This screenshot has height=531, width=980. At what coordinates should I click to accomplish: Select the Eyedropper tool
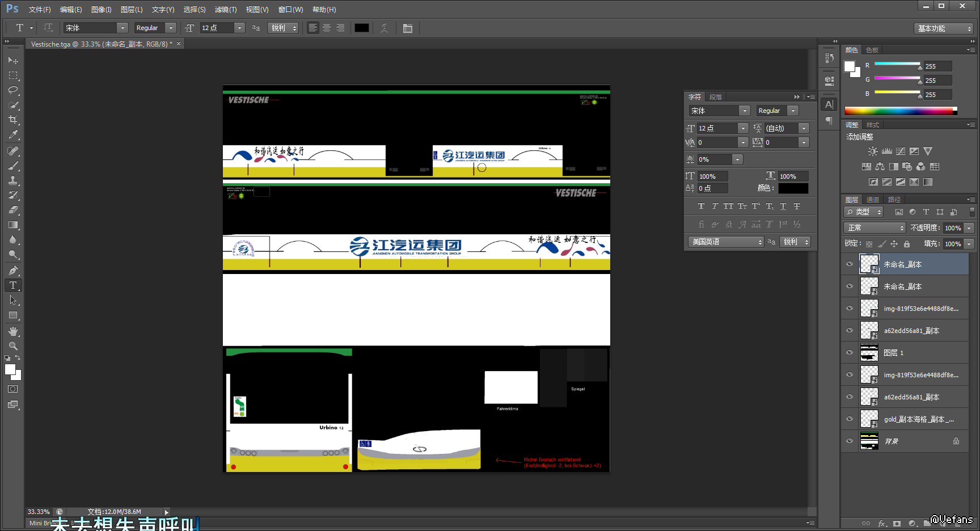pos(13,135)
